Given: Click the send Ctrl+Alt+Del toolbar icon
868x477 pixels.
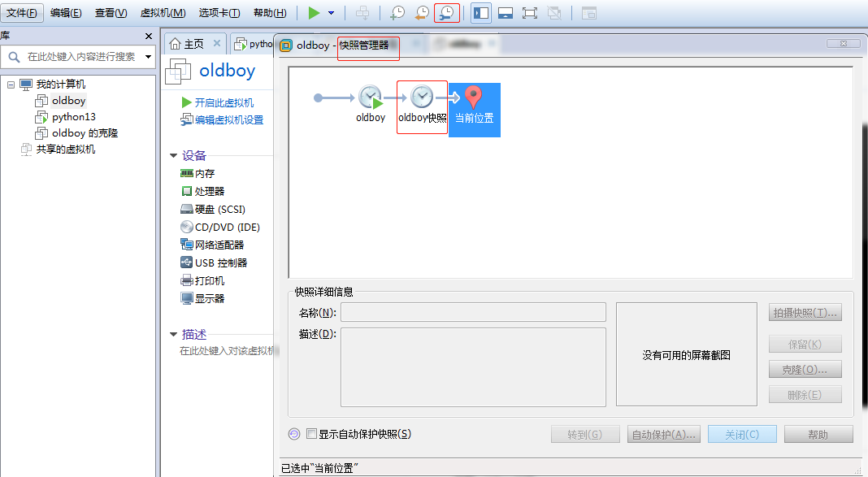Looking at the screenshot, I should pyautogui.click(x=362, y=13).
